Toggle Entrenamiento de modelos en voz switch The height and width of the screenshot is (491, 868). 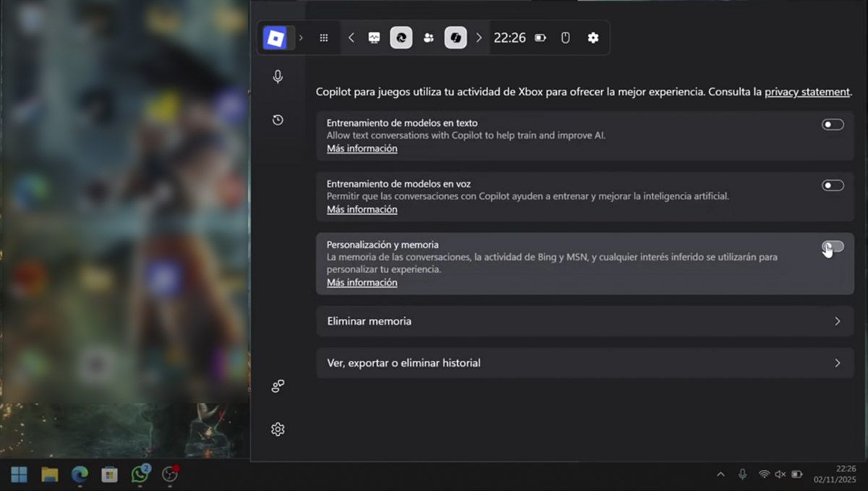tap(833, 186)
